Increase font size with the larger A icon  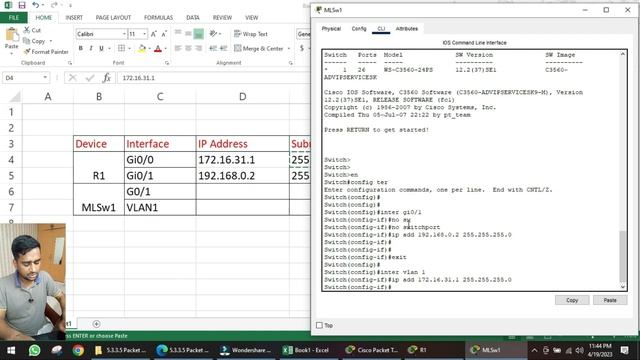pyautogui.click(x=154, y=34)
